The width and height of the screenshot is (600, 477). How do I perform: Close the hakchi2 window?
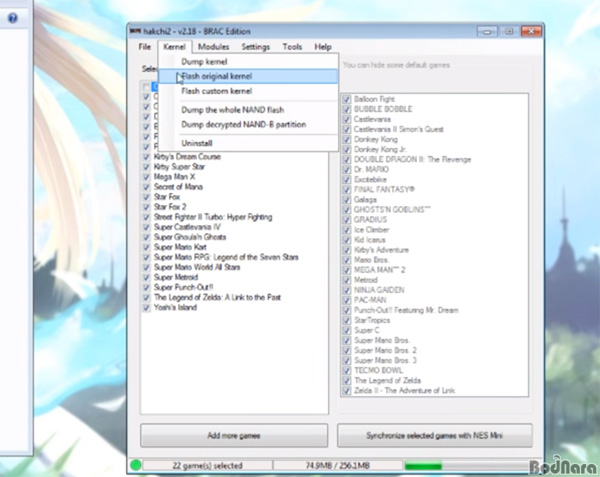point(531,31)
